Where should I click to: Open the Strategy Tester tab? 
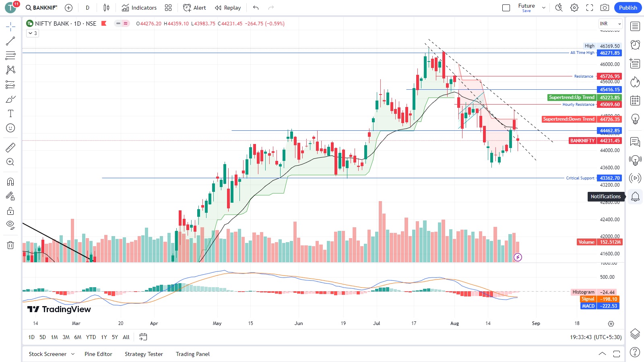[144, 354]
